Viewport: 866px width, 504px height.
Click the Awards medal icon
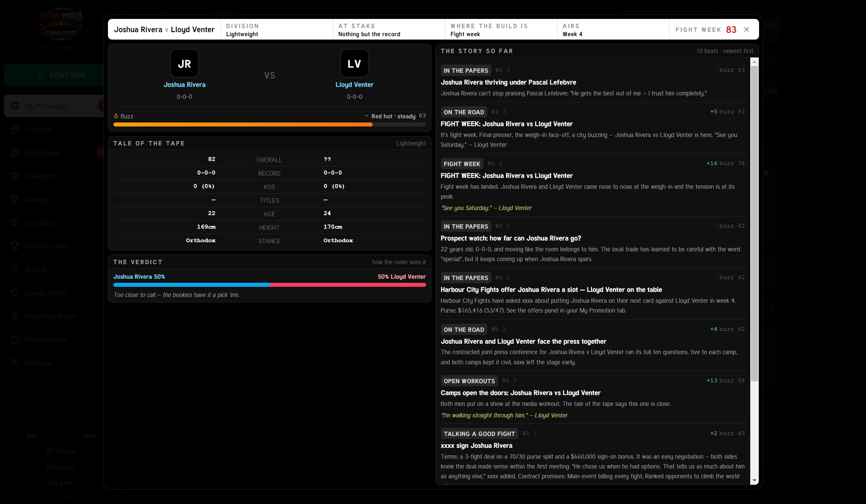coord(15,269)
